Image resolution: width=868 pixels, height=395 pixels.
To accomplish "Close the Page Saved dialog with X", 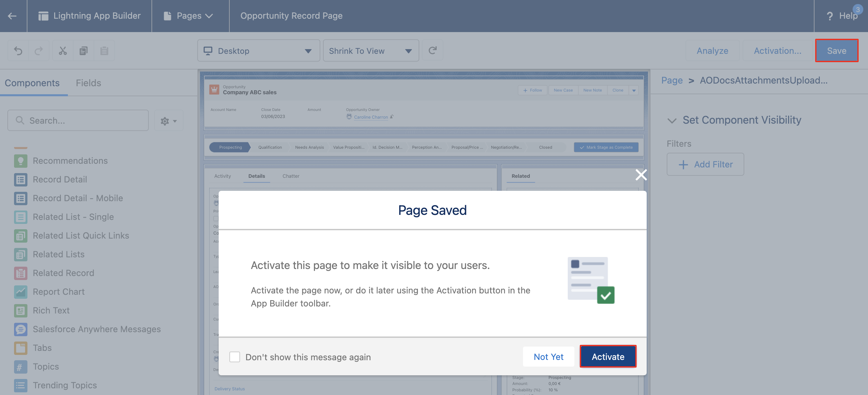I will [x=641, y=175].
